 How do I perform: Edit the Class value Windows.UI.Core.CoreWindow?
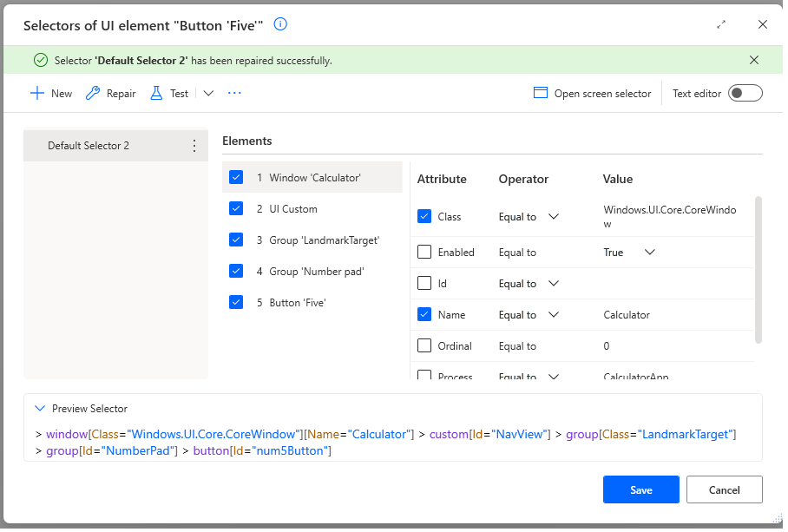pos(670,216)
